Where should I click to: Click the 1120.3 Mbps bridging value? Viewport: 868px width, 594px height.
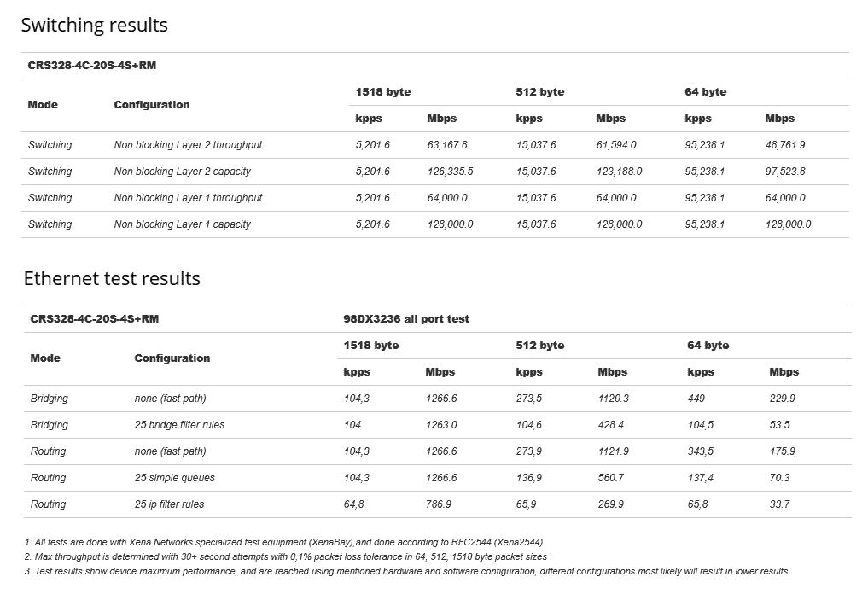(x=614, y=399)
